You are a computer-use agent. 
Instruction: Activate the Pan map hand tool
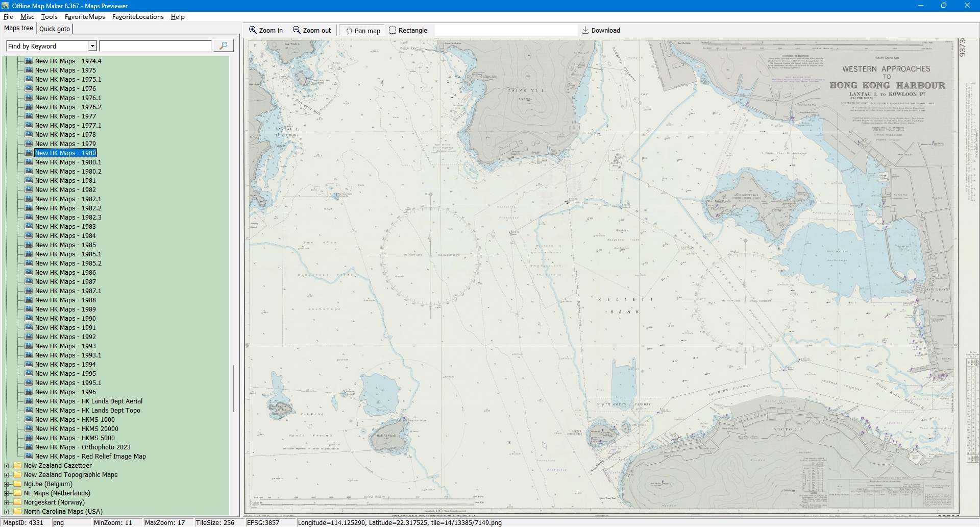pyautogui.click(x=349, y=31)
